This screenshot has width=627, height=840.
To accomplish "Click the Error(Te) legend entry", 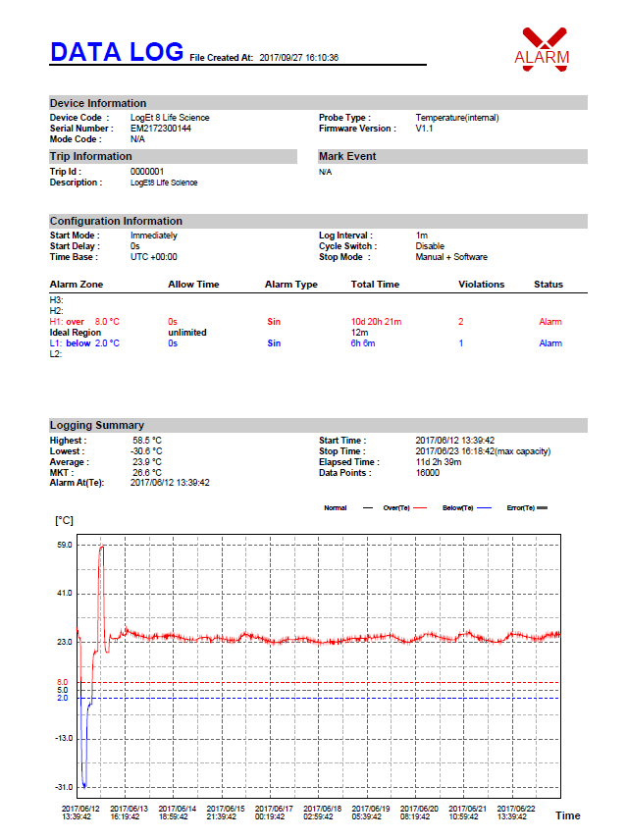I will click(x=521, y=508).
